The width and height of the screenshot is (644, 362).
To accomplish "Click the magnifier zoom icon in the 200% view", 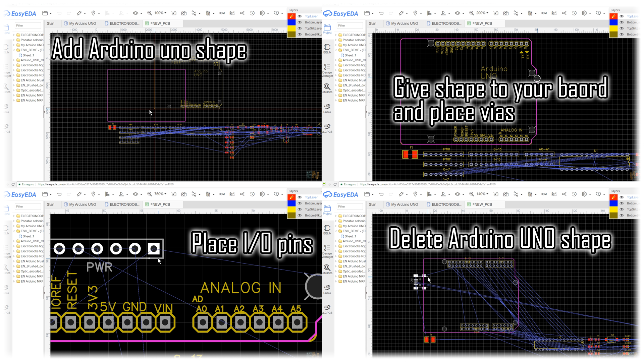I will tap(472, 13).
